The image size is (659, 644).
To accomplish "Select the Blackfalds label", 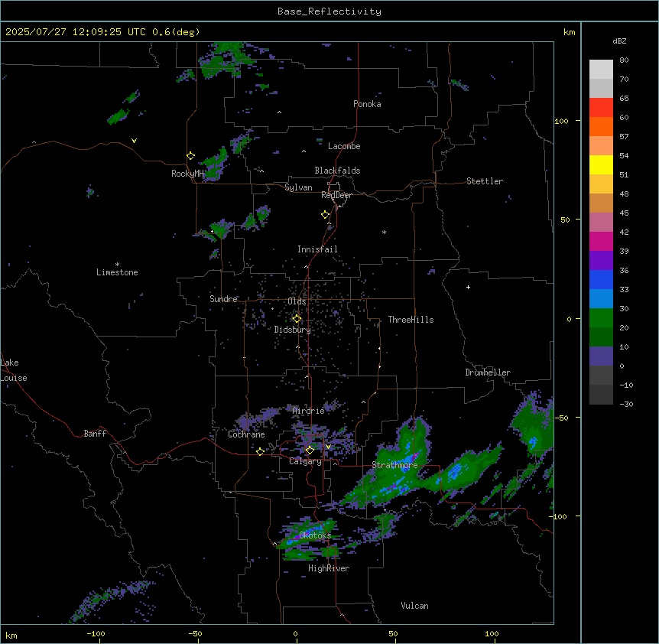I will click(x=337, y=171).
